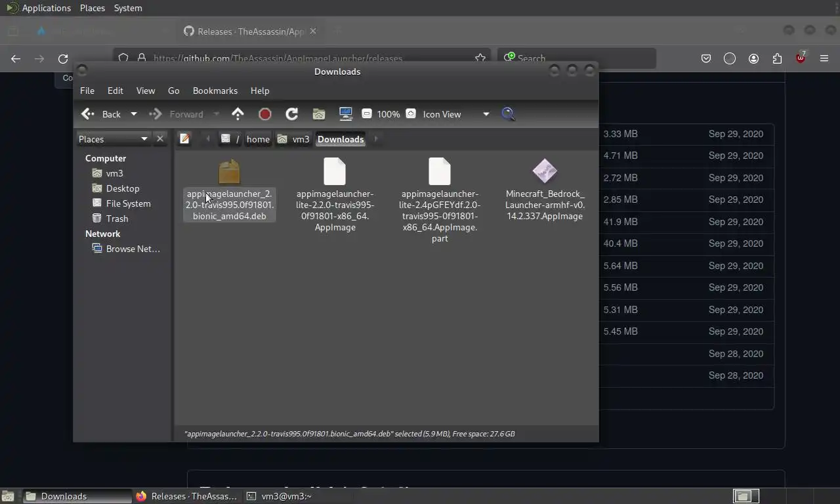Click show desktop icon in bottom panel
The image size is (840, 504).
tap(8, 496)
